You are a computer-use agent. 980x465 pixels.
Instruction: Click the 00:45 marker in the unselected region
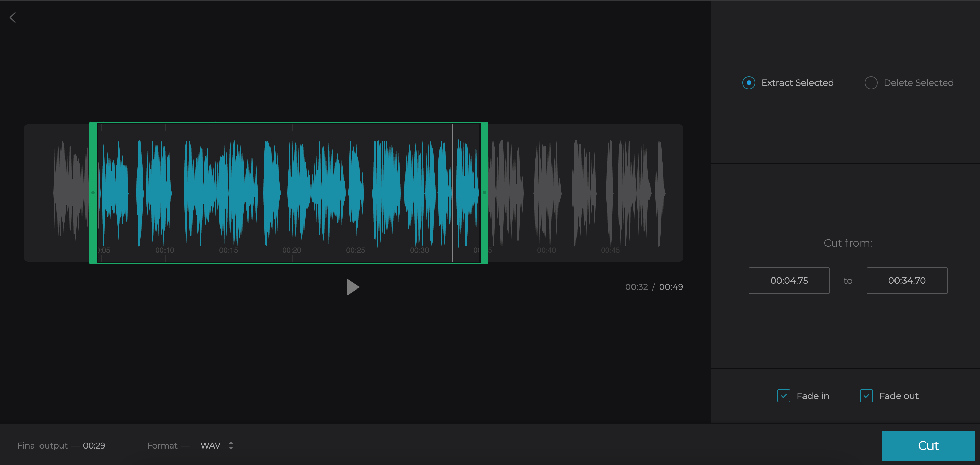[x=610, y=250]
